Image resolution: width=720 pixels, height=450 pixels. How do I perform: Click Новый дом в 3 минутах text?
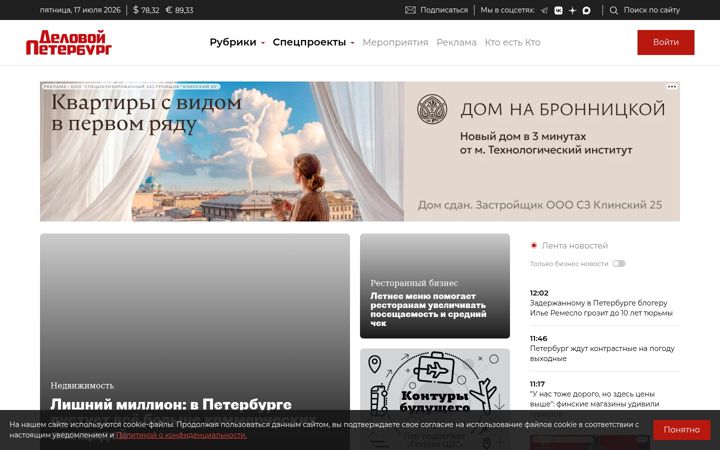point(523,136)
